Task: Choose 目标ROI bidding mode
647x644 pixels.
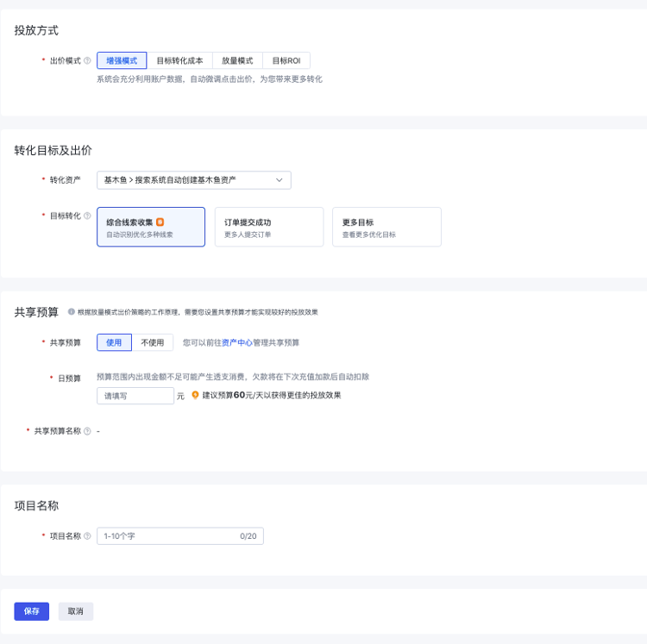Action: click(x=286, y=61)
